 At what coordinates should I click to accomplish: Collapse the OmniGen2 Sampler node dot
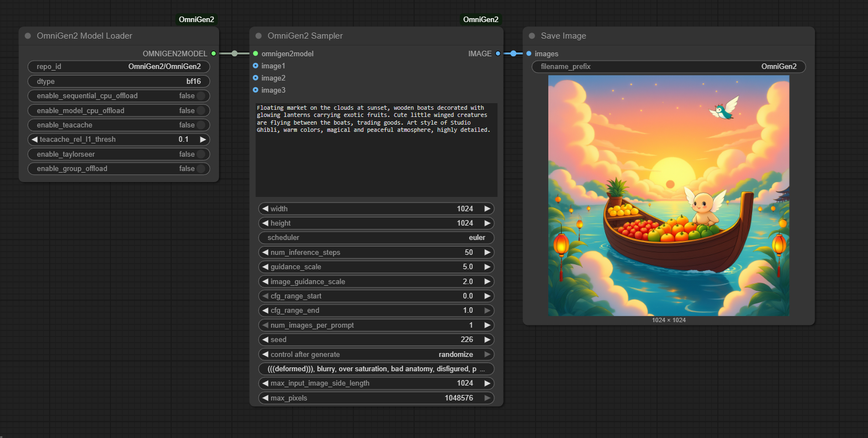[258, 36]
